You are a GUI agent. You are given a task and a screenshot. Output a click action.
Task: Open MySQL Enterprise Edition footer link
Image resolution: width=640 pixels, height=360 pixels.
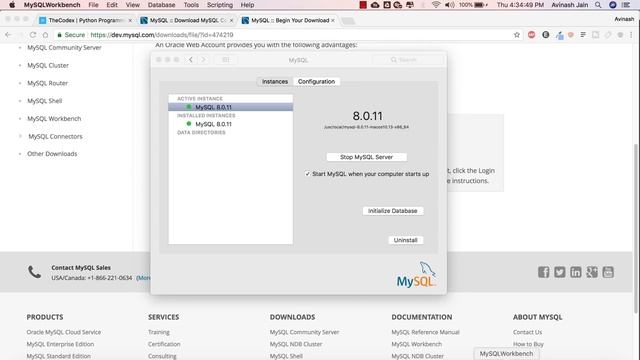coord(60,344)
